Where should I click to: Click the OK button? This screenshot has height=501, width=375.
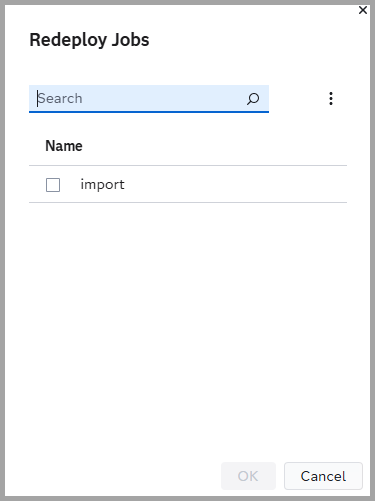pos(248,476)
